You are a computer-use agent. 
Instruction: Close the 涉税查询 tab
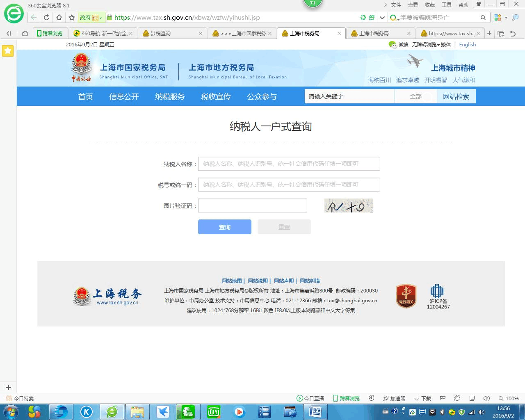201,34
